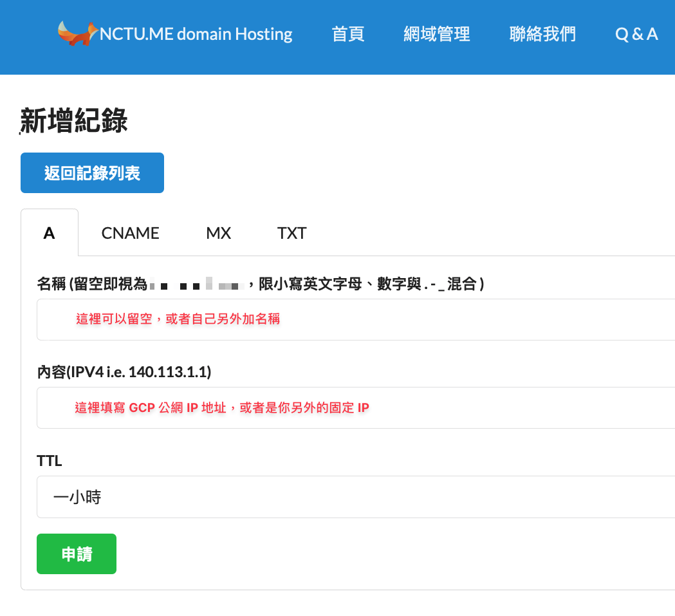The height and width of the screenshot is (616, 675).
Task: Click the 新增紀錄 heading
Action: pos(73,120)
